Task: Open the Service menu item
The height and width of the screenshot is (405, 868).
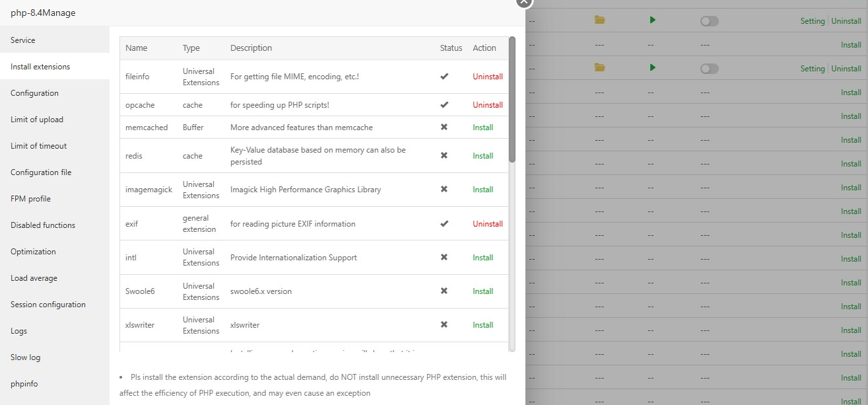Action: [23, 40]
